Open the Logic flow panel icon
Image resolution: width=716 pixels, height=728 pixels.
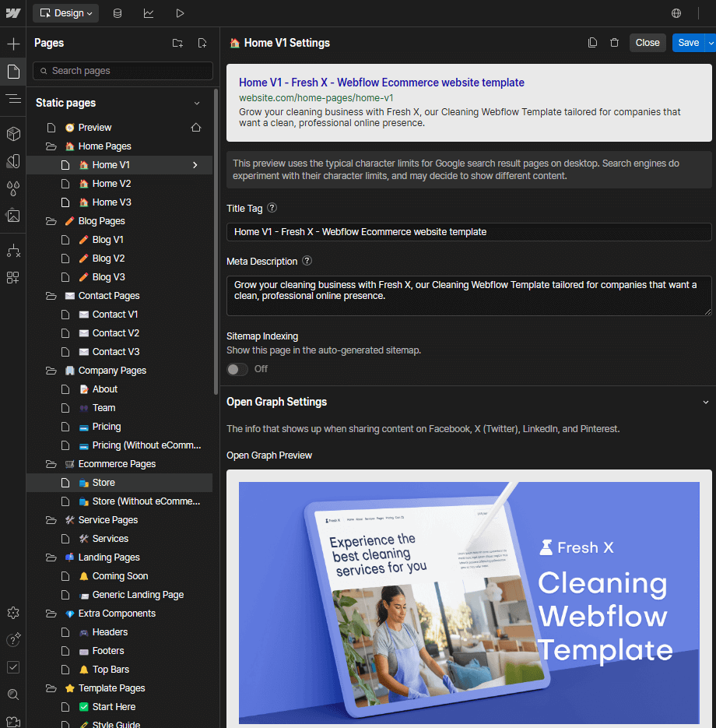click(x=13, y=251)
